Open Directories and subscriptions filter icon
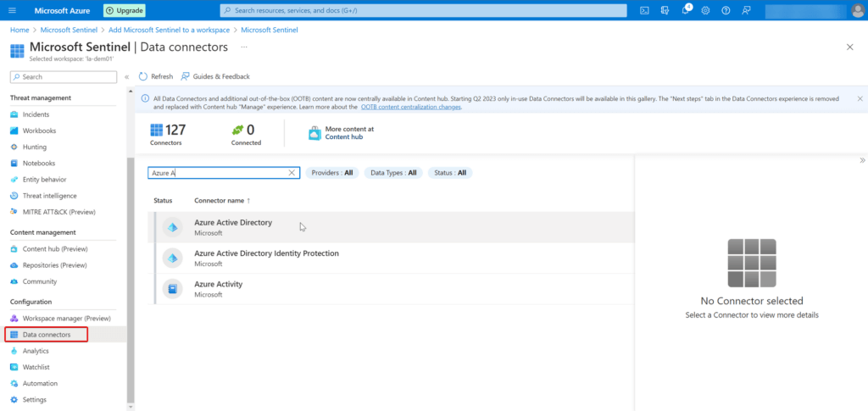868x411 pixels. click(x=665, y=10)
